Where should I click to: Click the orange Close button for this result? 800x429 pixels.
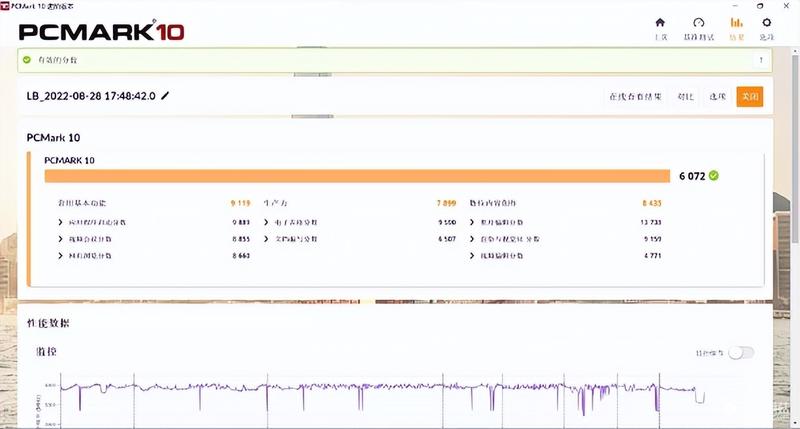[x=749, y=96]
